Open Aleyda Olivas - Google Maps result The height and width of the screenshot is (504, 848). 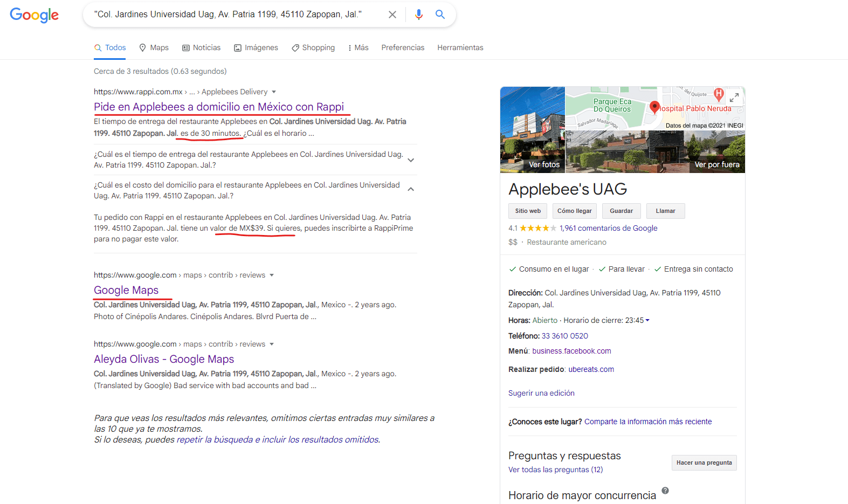click(164, 359)
